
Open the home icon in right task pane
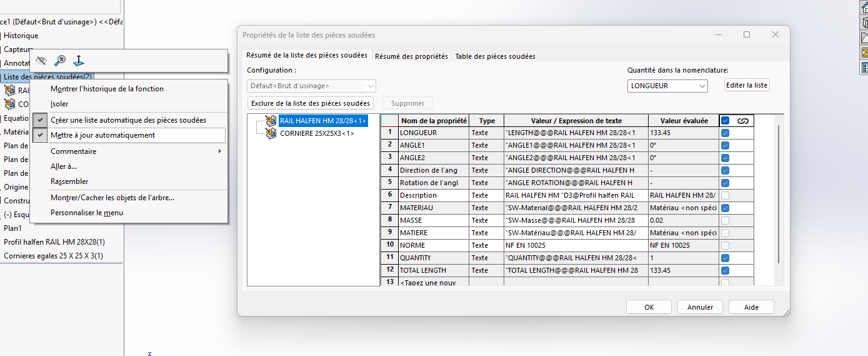[x=865, y=8]
